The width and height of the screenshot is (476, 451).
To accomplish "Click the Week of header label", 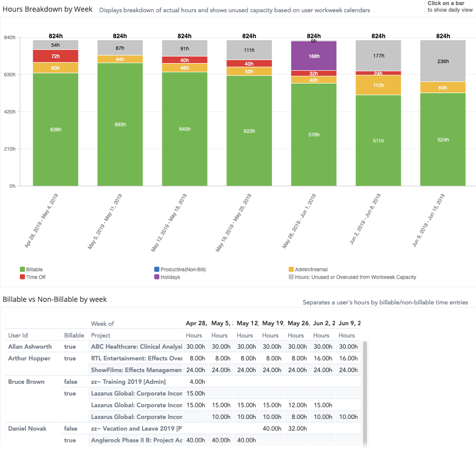I will pos(102,324).
